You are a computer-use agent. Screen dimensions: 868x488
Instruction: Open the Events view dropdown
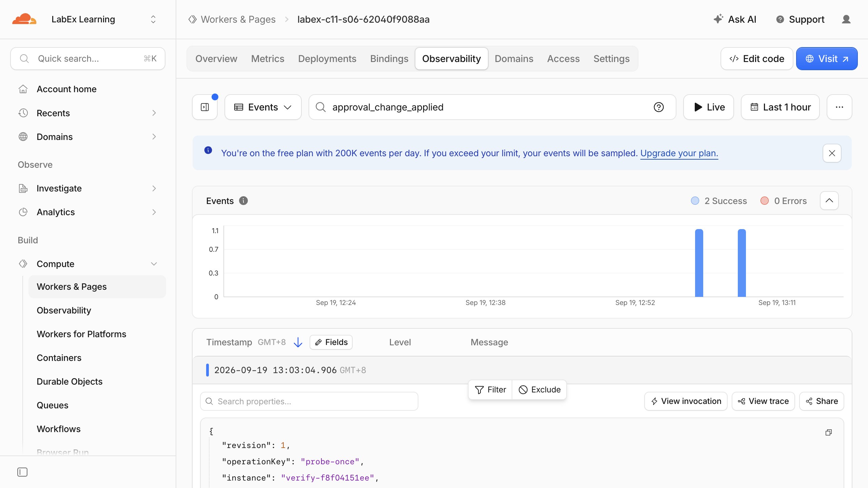click(x=263, y=107)
